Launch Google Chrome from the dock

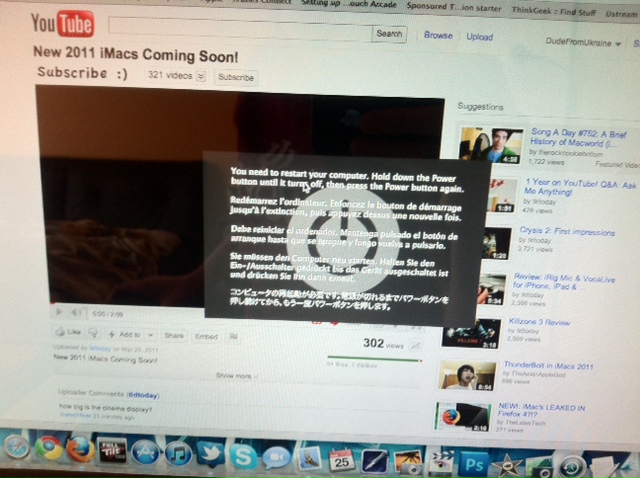pos(49,447)
